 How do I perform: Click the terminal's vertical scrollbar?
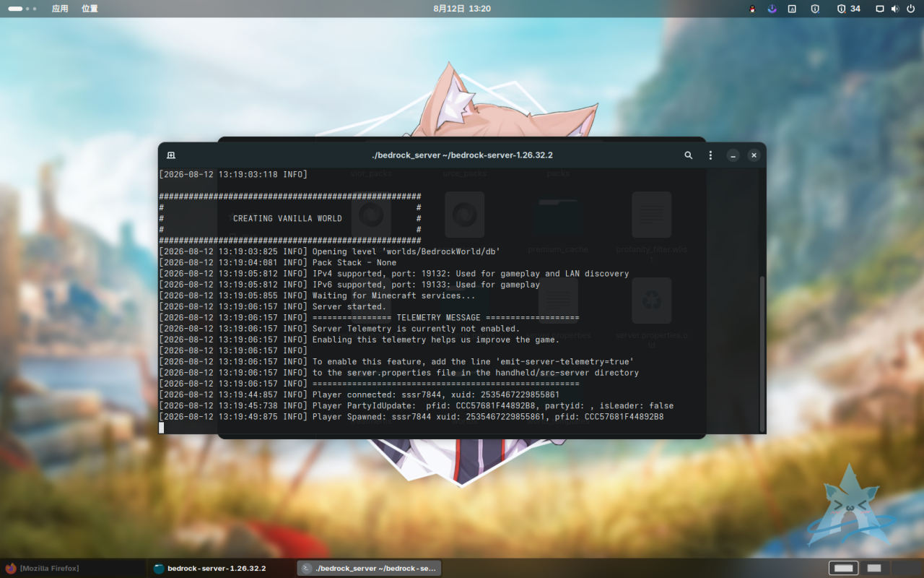(x=762, y=353)
